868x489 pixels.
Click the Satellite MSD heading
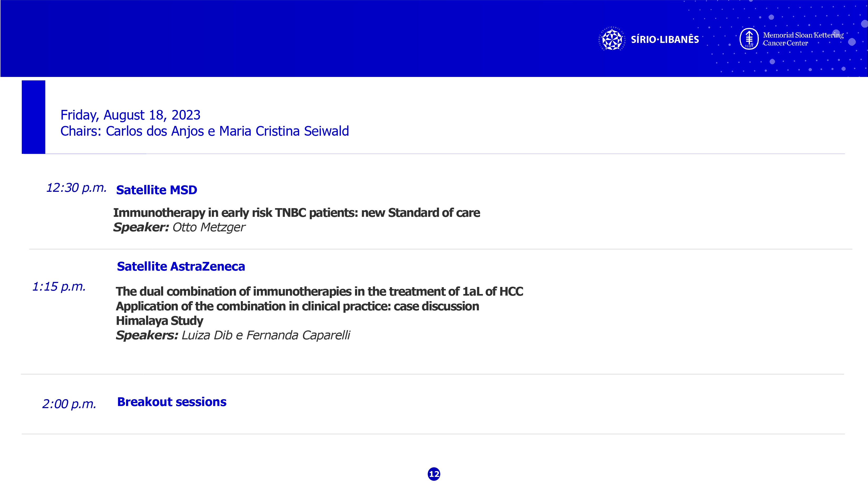point(157,190)
